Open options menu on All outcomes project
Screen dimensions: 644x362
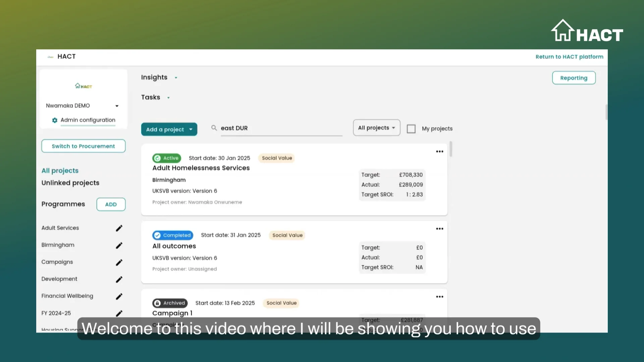click(439, 229)
